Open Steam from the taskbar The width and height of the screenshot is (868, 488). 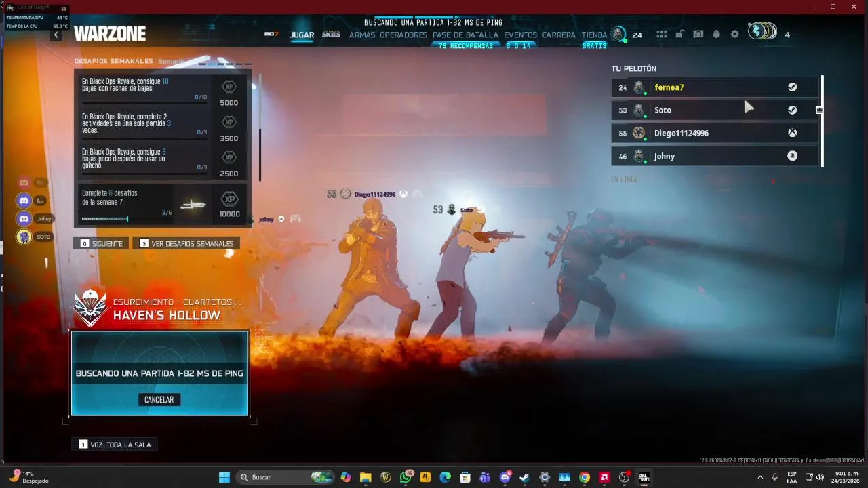coord(524,477)
